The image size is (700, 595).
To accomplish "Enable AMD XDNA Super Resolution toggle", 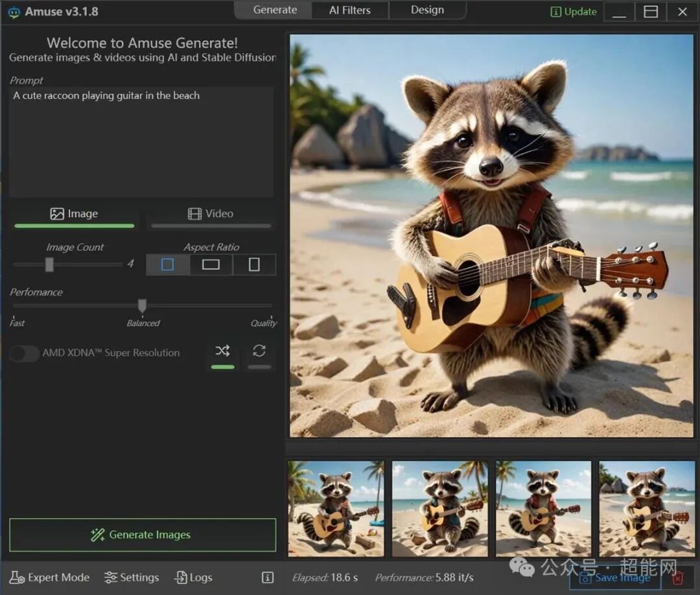I will click(24, 353).
